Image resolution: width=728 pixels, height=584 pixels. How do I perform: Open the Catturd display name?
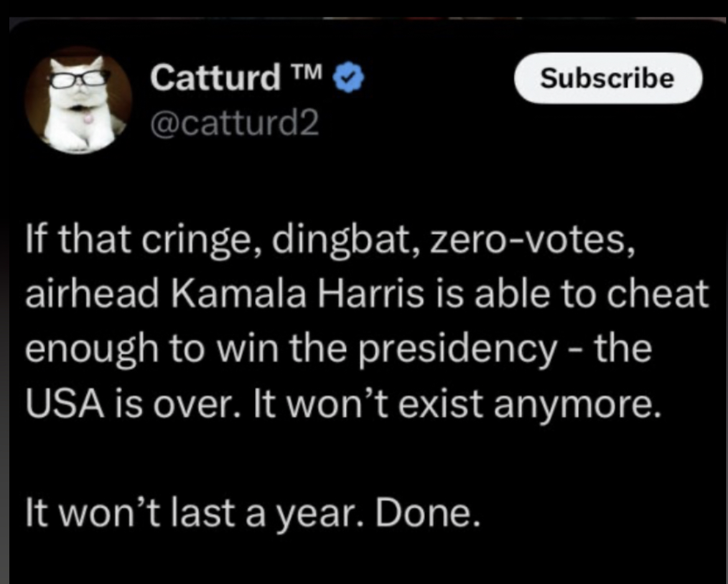(x=215, y=78)
